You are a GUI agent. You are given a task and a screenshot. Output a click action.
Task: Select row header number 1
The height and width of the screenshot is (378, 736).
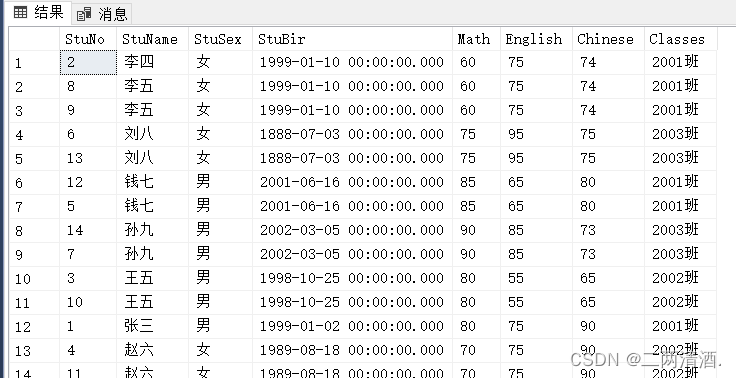(35, 62)
